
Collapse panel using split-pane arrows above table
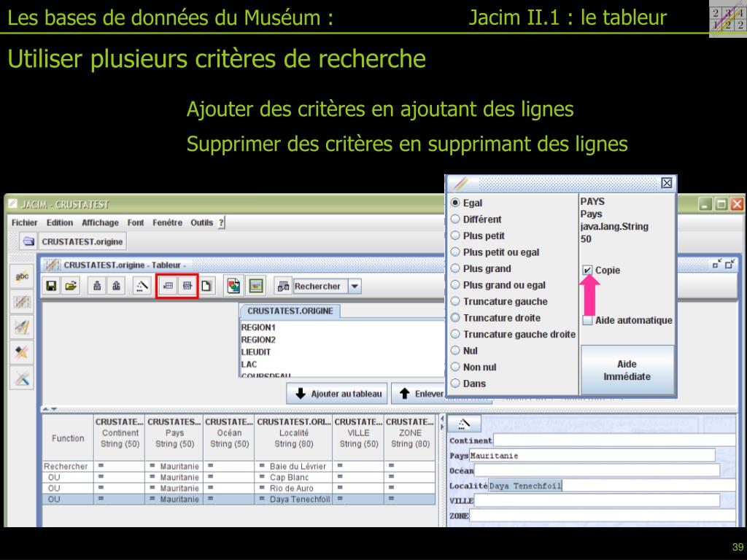pyautogui.click(x=50, y=408)
